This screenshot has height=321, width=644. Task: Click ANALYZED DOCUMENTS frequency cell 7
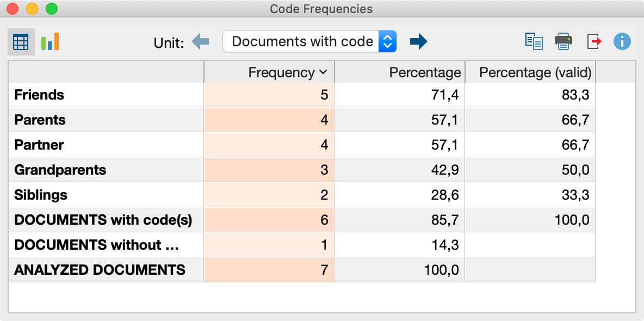pyautogui.click(x=269, y=270)
